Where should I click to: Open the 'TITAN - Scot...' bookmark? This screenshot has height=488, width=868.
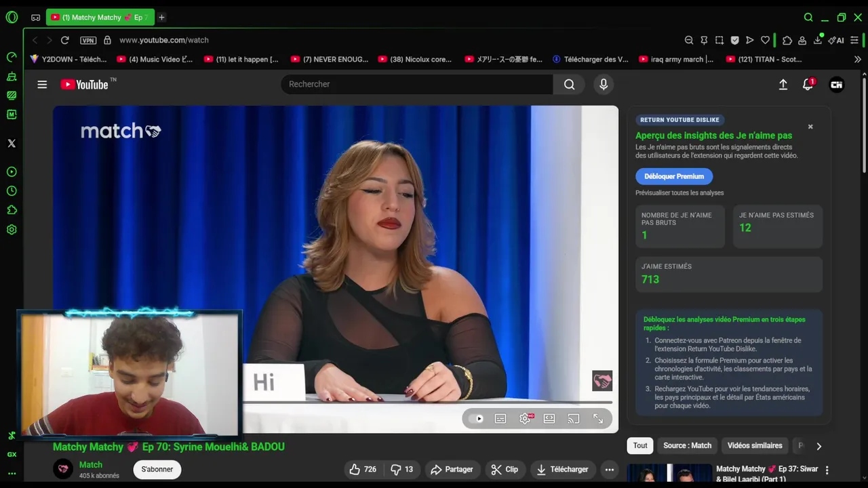764,60
